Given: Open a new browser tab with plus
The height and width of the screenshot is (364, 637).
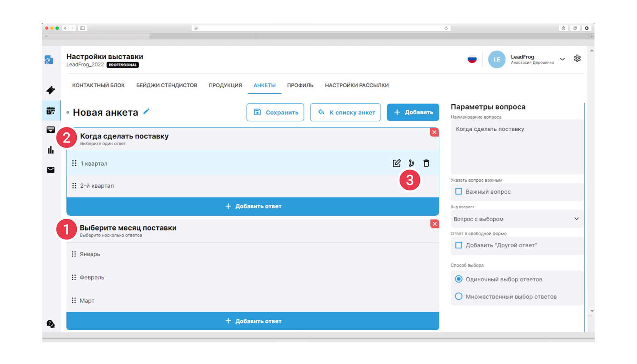Looking at the screenshot, I should [591, 36].
